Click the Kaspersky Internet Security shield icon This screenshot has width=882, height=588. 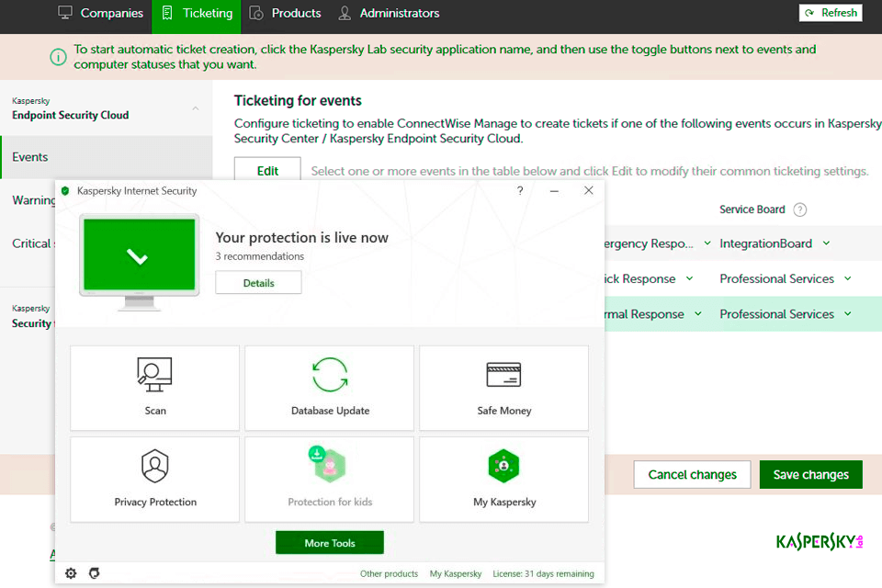click(65, 191)
